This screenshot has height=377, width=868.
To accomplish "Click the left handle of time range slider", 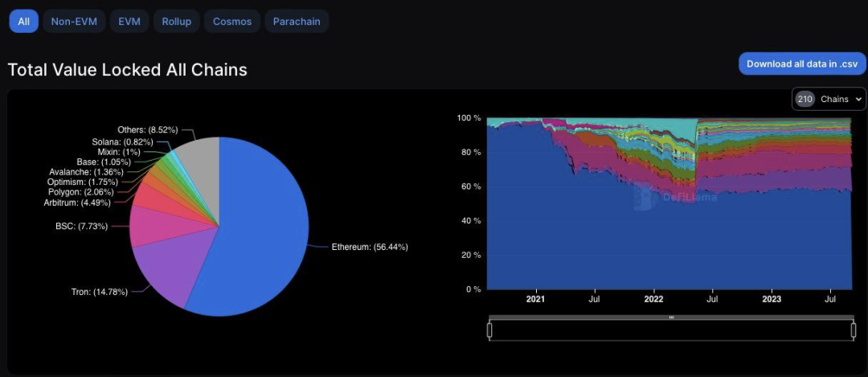I will click(489, 330).
